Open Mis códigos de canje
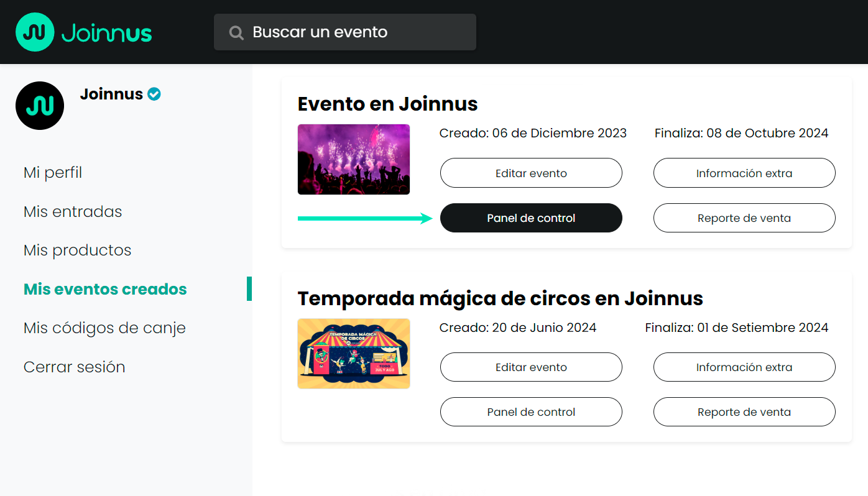The width and height of the screenshot is (868, 496). 104,328
